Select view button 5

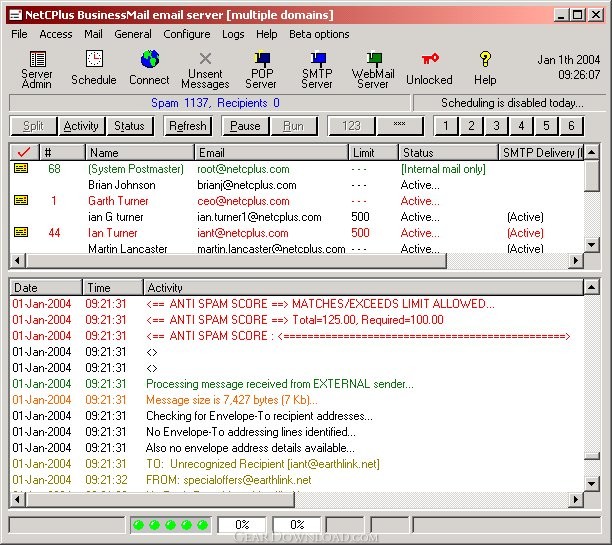pyautogui.click(x=546, y=126)
